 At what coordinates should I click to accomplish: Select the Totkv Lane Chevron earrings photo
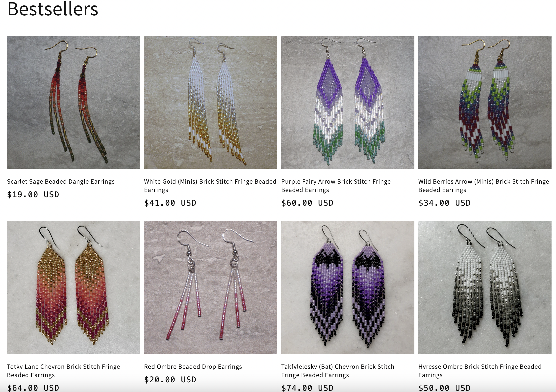click(74, 287)
